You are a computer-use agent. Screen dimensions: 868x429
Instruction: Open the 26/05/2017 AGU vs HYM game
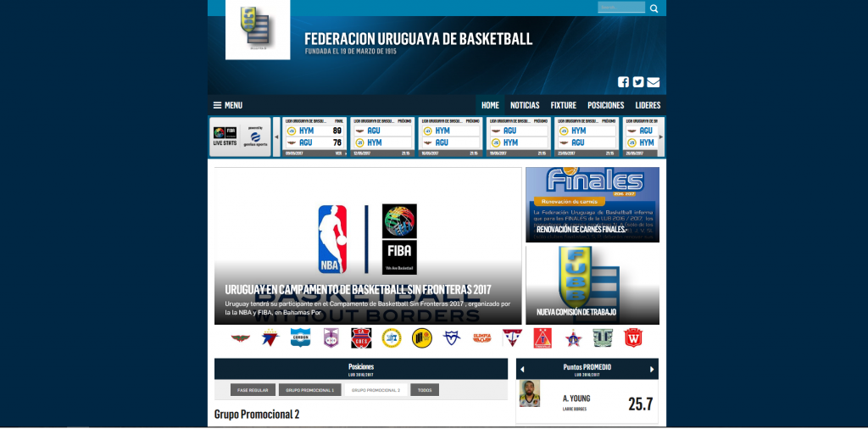(x=641, y=136)
